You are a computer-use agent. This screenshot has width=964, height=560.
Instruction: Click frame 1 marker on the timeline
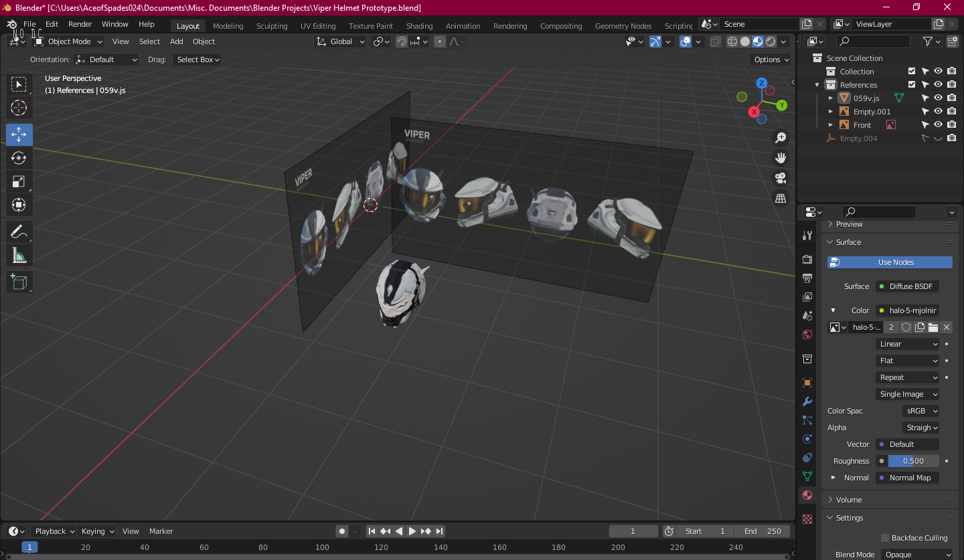point(29,547)
